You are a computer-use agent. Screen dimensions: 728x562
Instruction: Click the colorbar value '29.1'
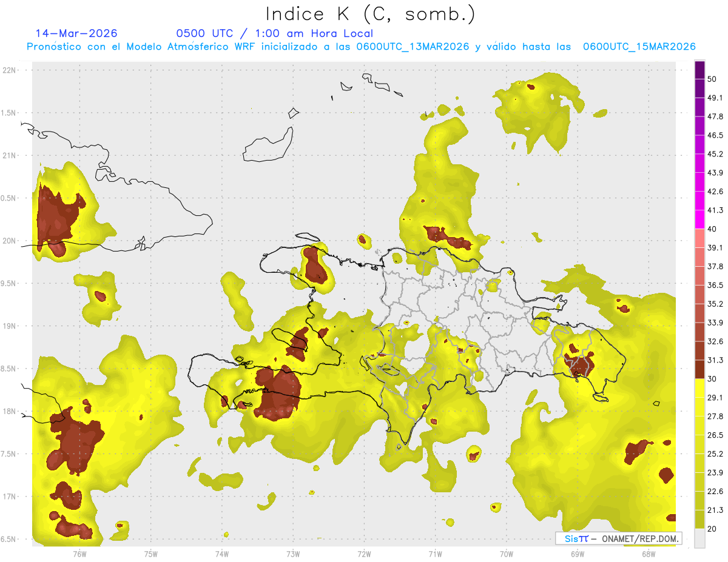pos(715,398)
